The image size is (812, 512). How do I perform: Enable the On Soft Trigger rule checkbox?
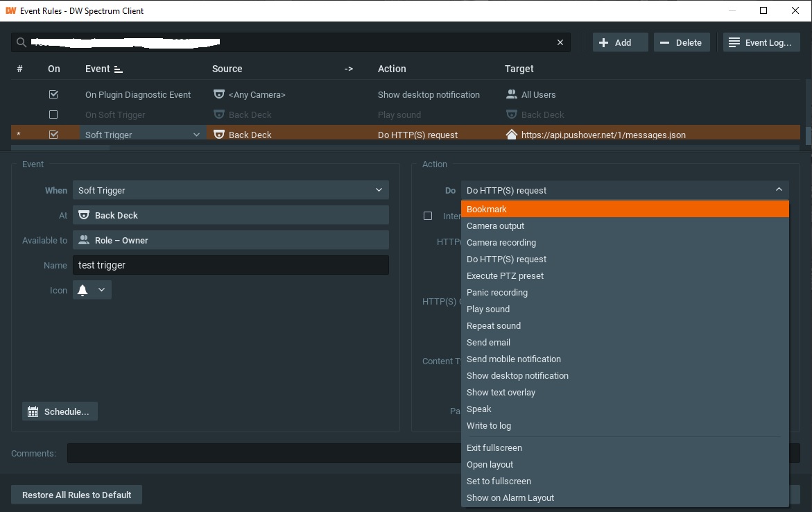point(53,114)
